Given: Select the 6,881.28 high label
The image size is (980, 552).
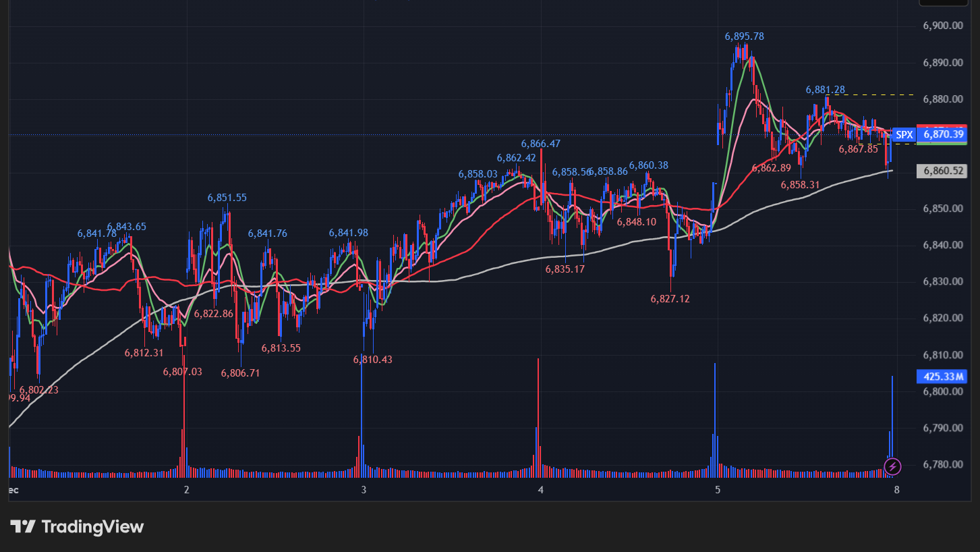Looking at the screenshot, I should [x=825, y=90].
